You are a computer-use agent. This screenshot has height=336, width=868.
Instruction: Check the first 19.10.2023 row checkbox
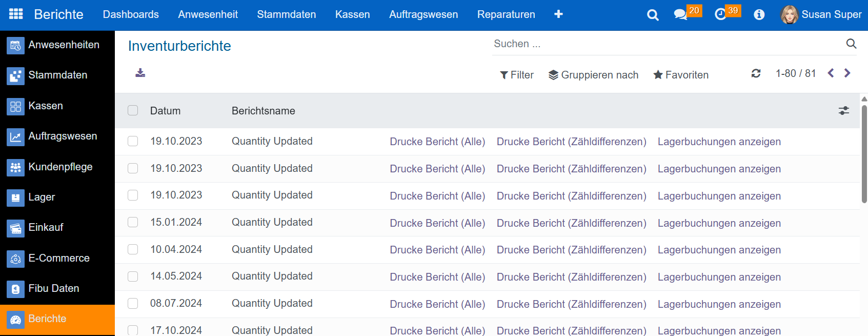click(x=133, y=141)
